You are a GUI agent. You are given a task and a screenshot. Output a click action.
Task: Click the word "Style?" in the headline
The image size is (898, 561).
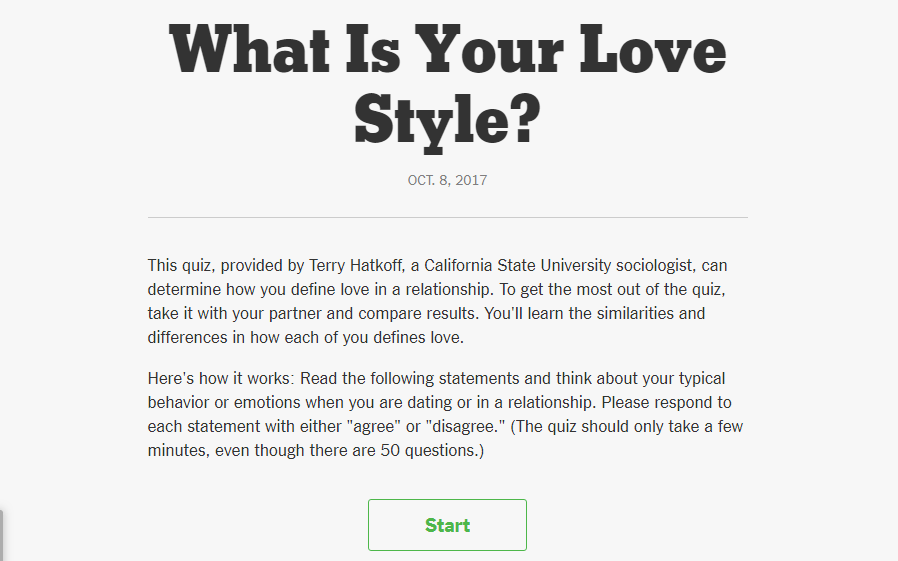tap(447, 120)
